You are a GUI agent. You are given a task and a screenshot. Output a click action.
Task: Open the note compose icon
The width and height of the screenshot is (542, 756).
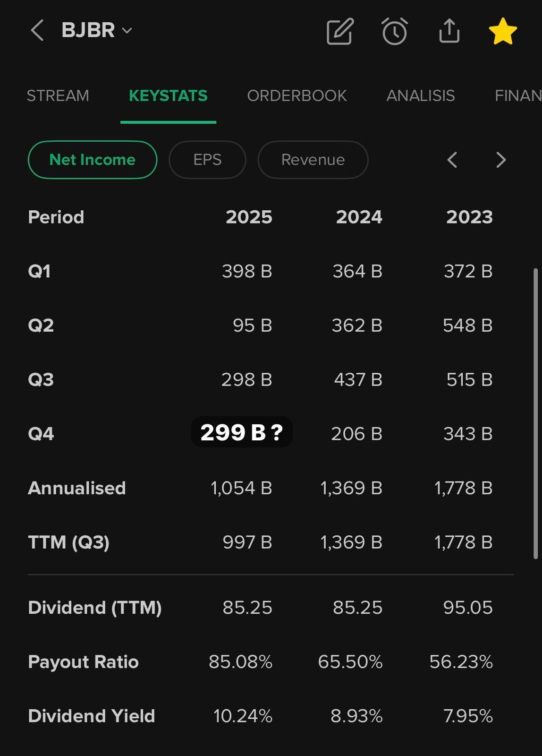pyautogui.click(x=340, y=32)
